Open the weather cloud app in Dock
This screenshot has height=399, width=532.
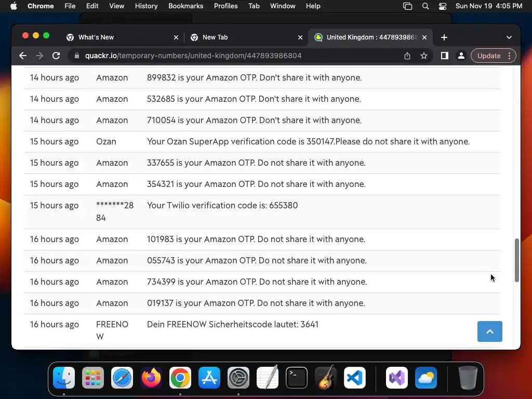426,378
